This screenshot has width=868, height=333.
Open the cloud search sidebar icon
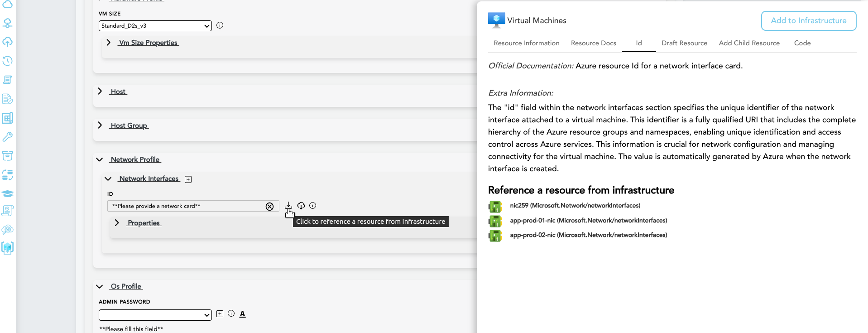tap(7, 230)
